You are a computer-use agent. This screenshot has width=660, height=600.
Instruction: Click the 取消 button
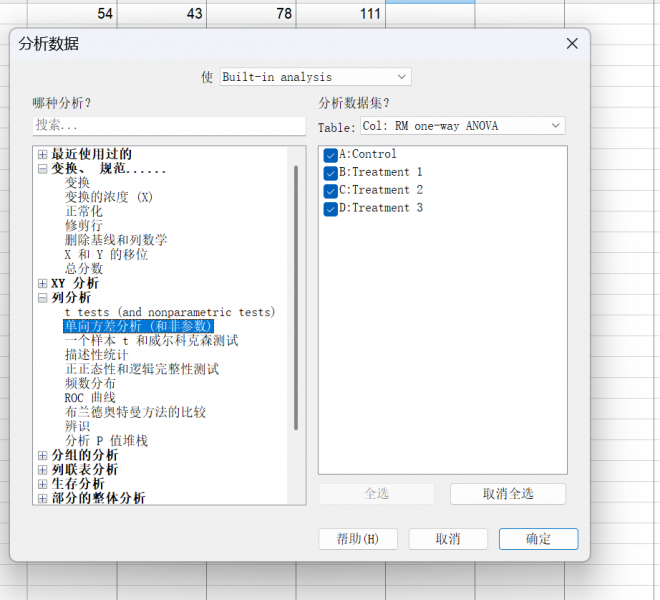pyautogui.click(x=448, y=539)
